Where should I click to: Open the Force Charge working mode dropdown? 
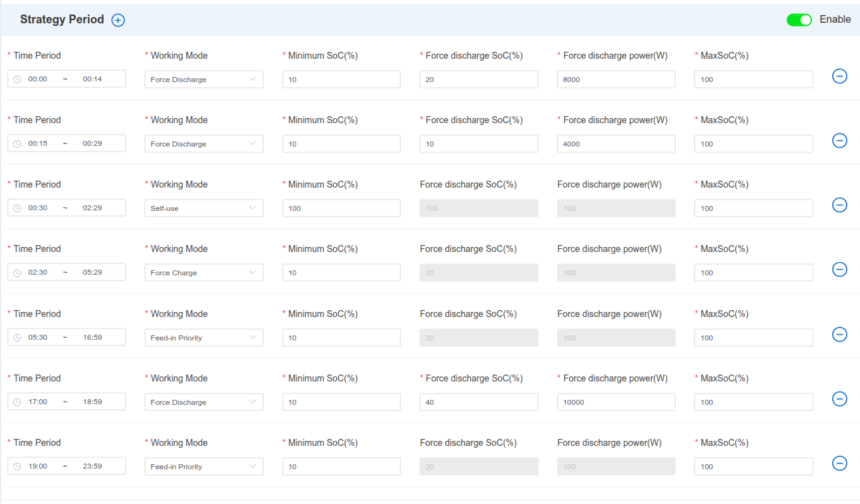(x=203, y=273)
